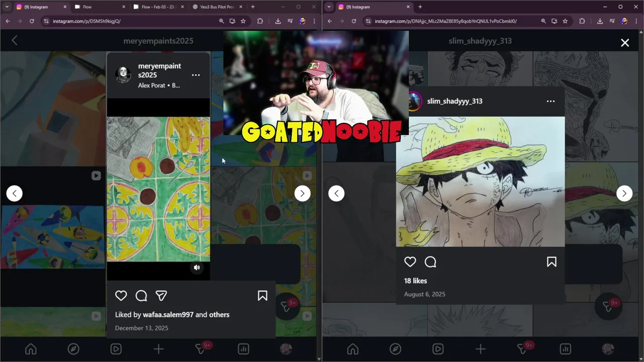Save the meryempaints2025 post with bookmark icon
The image size is (644, 362).
(263, 296)
